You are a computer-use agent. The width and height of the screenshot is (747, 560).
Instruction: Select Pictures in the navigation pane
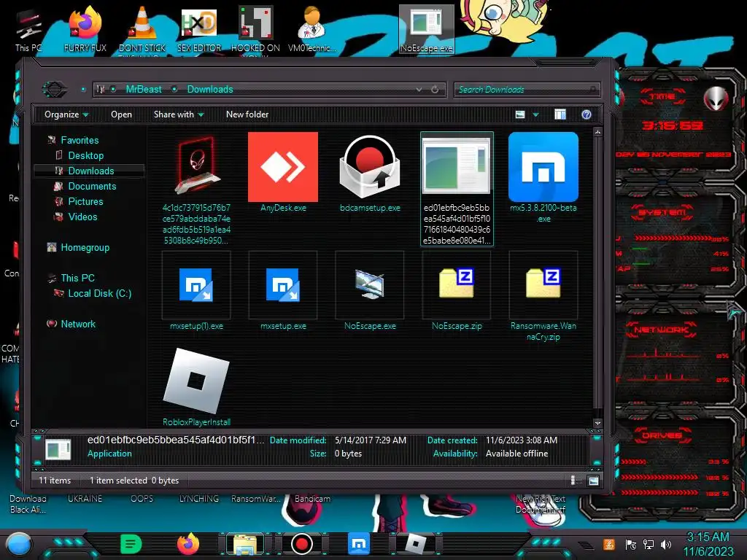(x=85, y=201)
